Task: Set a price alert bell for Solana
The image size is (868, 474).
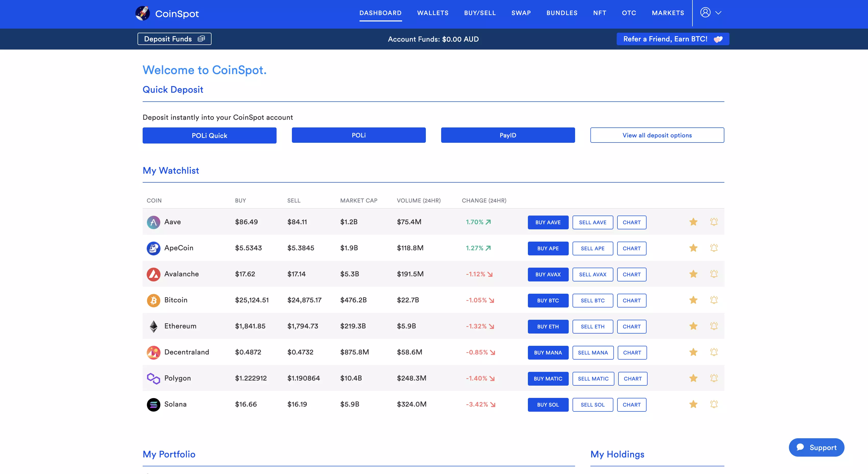Action: tap(714, 404)
